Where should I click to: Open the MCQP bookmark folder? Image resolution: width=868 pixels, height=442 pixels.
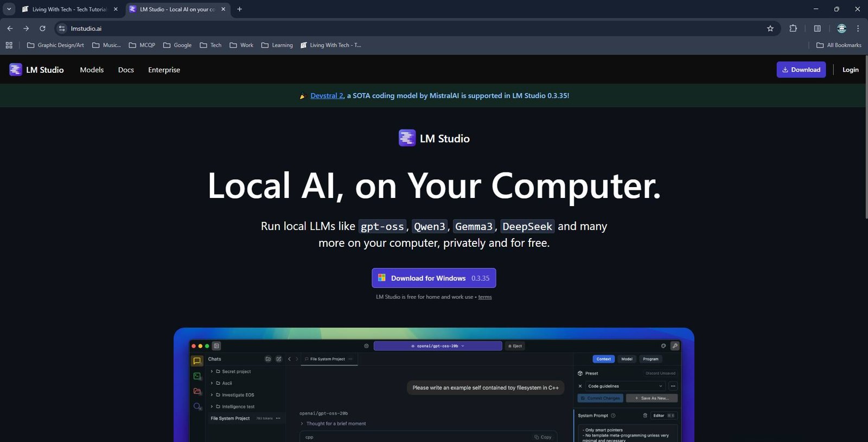coord(142,45)
